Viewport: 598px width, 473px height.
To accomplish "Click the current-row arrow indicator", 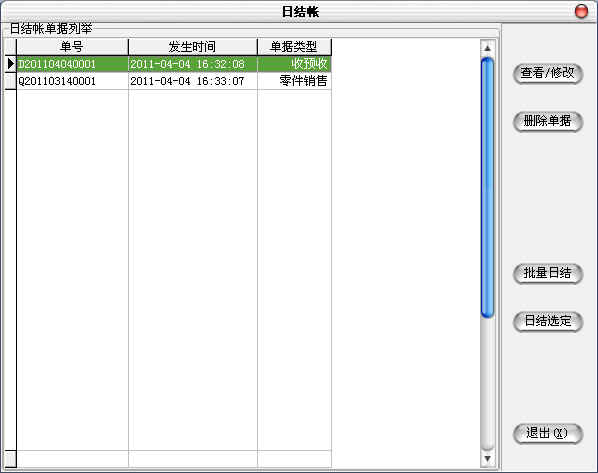I will point(11,64).
